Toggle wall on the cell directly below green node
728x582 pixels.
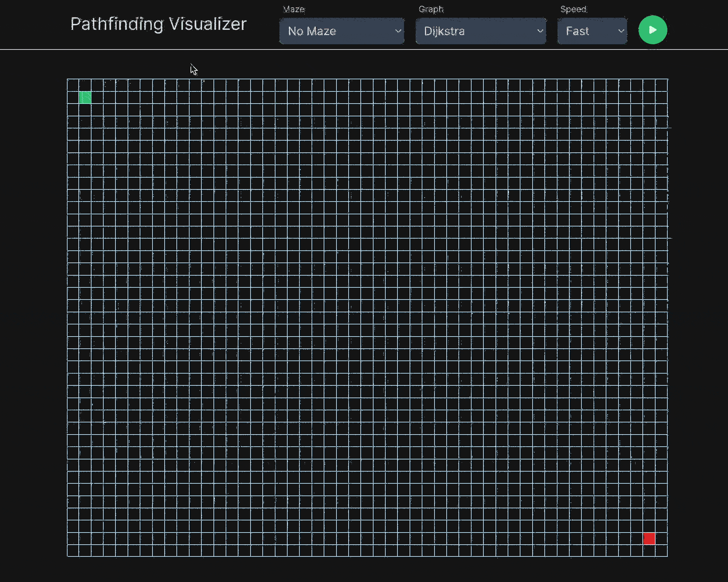coord(85,110)
